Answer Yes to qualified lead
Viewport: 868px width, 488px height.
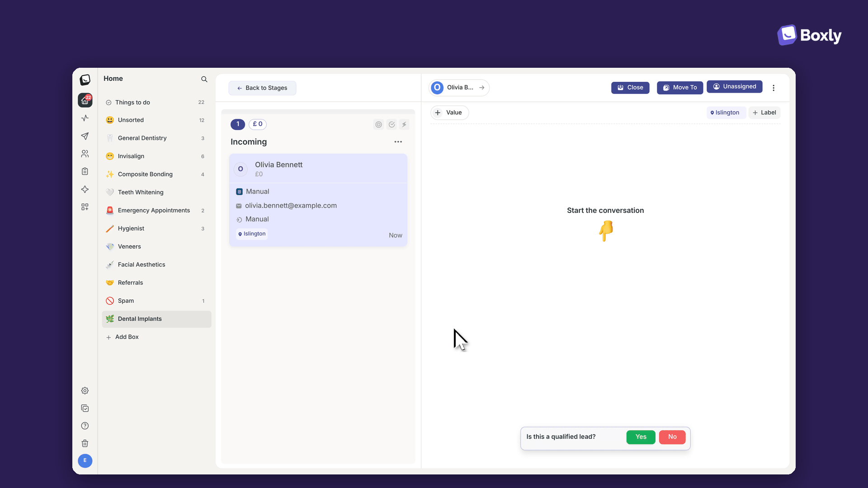[641, 437]
